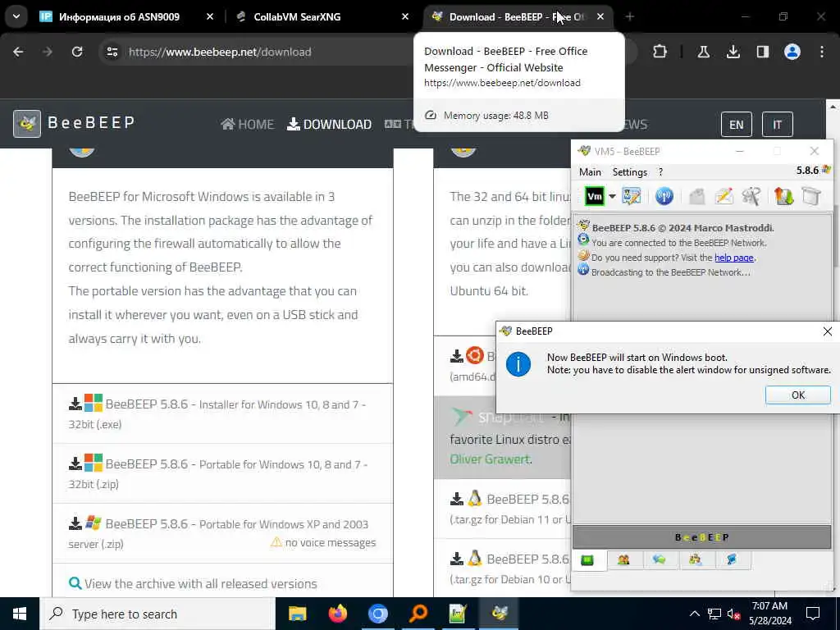
Task: Open the notification center icon
Action: tap(813, 614)
